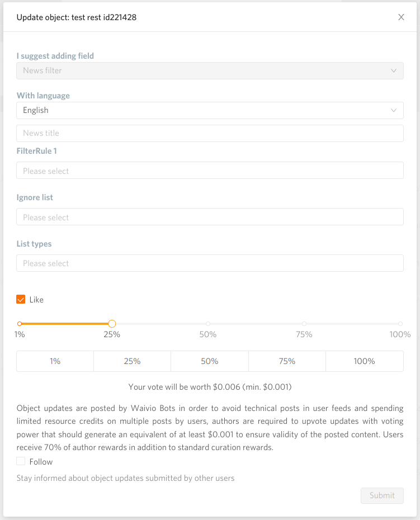Image resolution: width=420 pixels, height=520 pixels.
Task: Click the News title input field
Action: (210, 133)
